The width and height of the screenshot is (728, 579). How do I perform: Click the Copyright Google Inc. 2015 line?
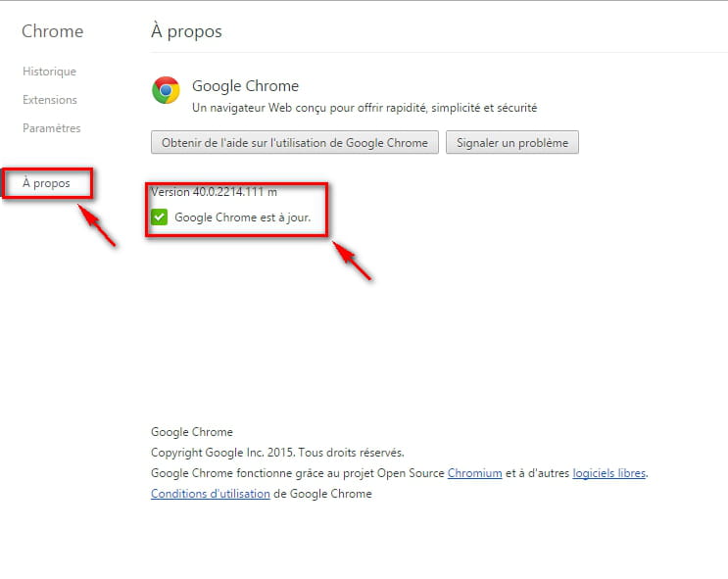click(x=277, y=453)
